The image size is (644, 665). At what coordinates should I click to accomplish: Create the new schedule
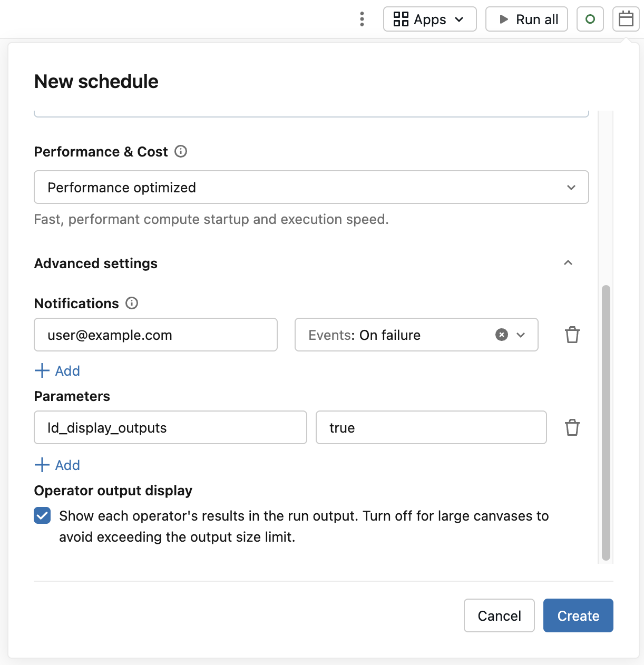click(x=578, y=615)
